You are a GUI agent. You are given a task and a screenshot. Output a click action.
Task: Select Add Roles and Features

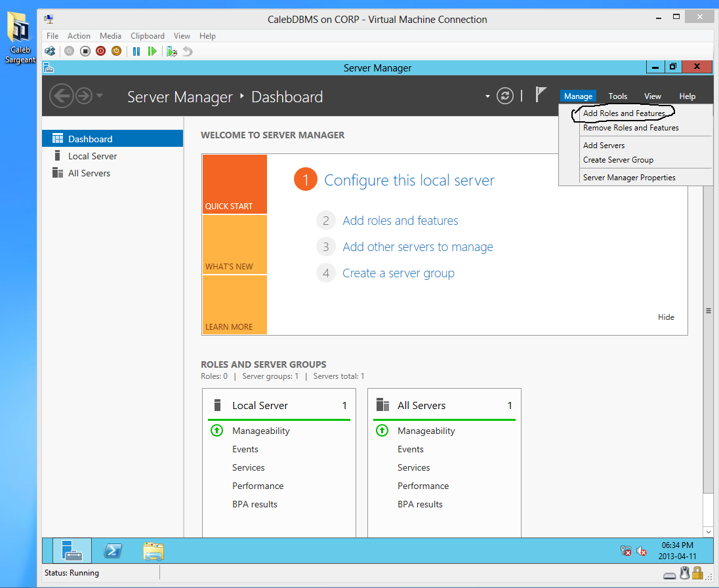coord(624,113)
